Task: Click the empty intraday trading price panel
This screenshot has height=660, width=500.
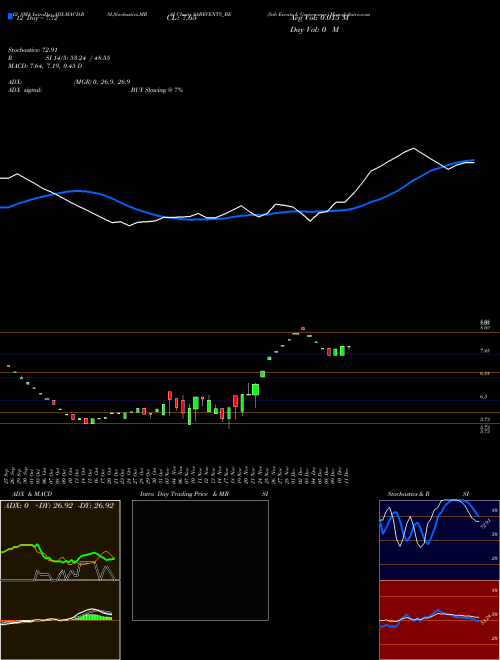Action: (200, 560)
